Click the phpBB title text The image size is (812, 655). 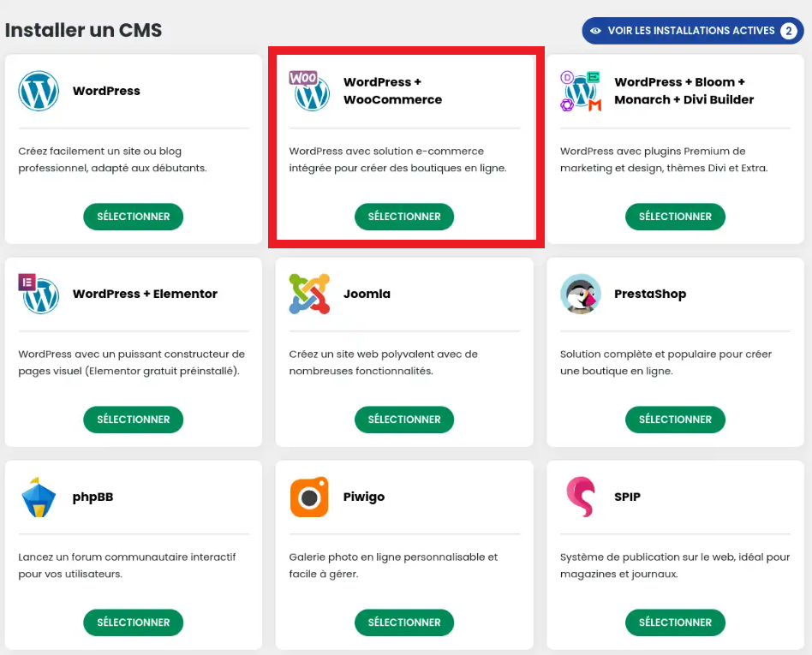(93, 497)
